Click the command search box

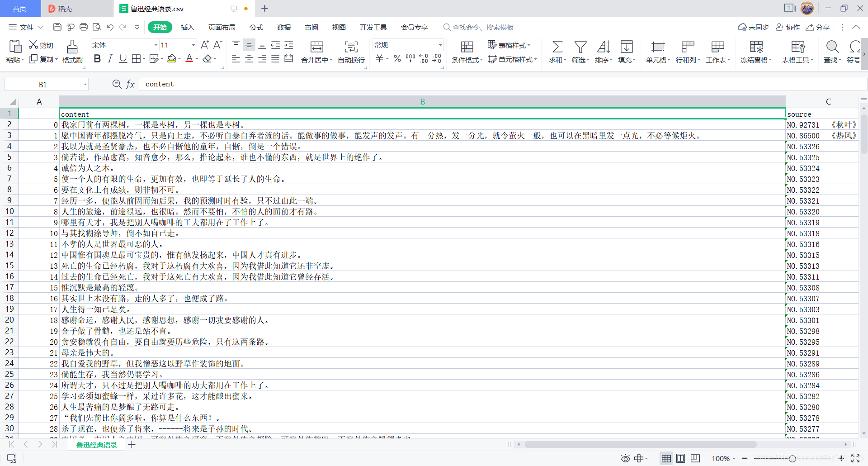click(x=479, y=27)
